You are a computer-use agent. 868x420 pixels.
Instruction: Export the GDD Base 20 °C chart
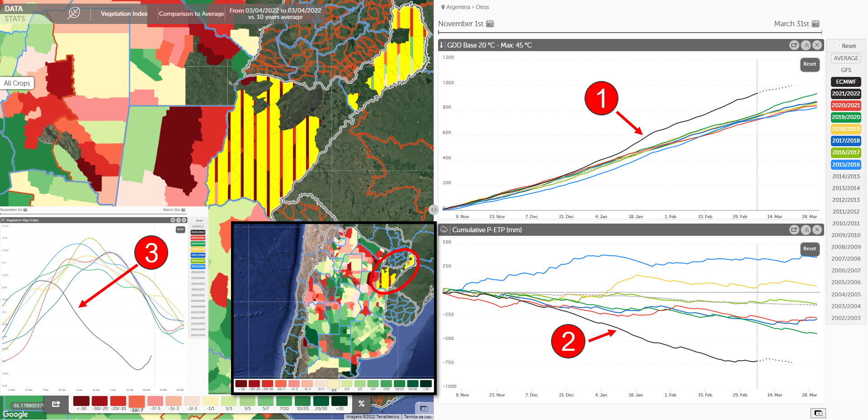point(794,45)
